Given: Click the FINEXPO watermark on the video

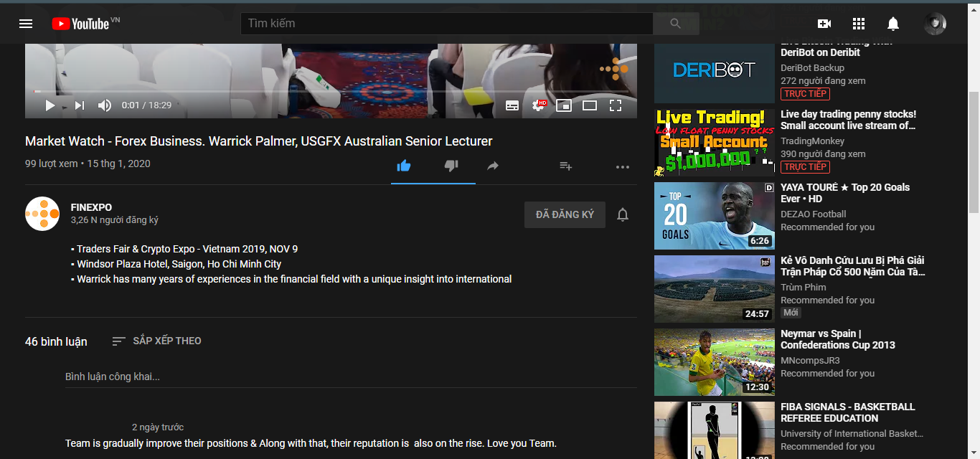Looking at the screenshot, I should (614, 69).
